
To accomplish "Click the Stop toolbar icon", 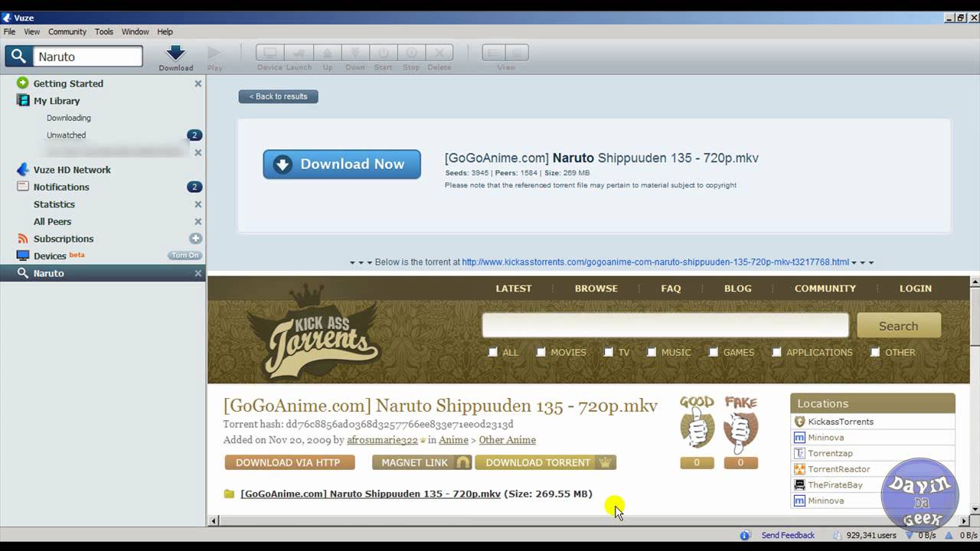I will [x=411, y=53].
